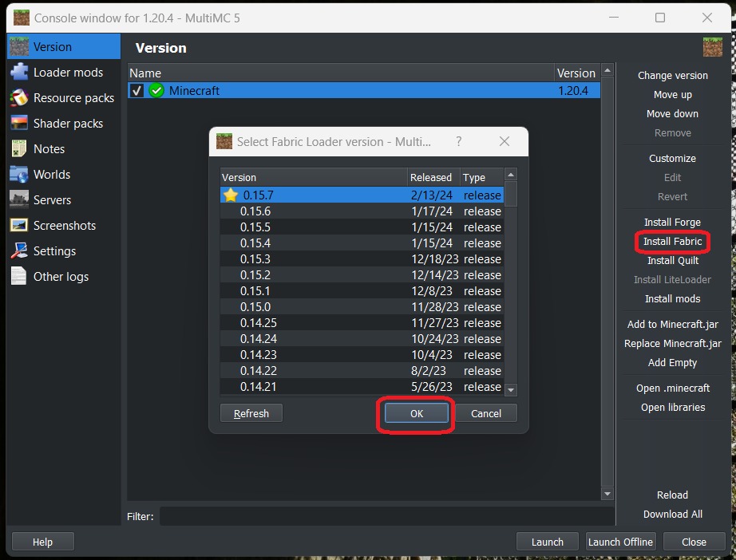Click Install mods
Screen dimensions: 736x560
[x=672, y=299]
